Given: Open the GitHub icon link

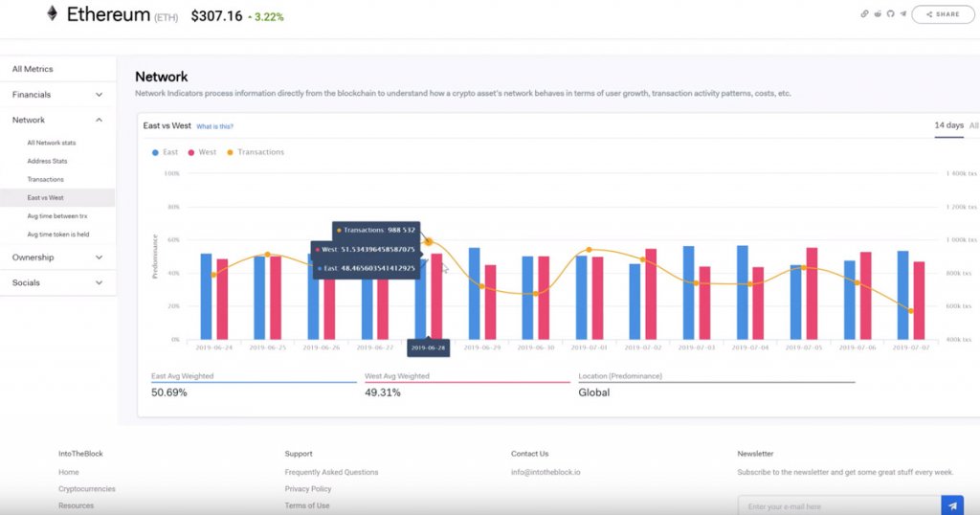Looking at the screenshot, I should coord(891,13).
